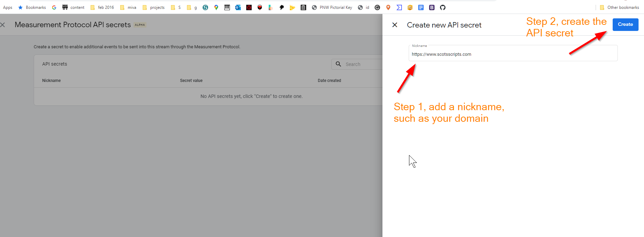644x237 pixels.
Task: Open the PNW Pictorial Key bookmark
Action: (x=332, y=7)
